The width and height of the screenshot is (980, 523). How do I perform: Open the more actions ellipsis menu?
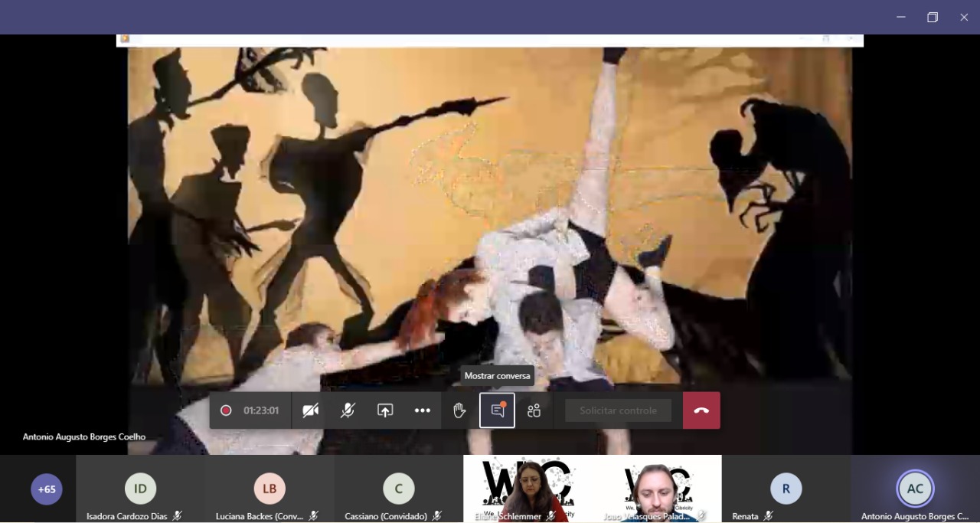[423, 410]
